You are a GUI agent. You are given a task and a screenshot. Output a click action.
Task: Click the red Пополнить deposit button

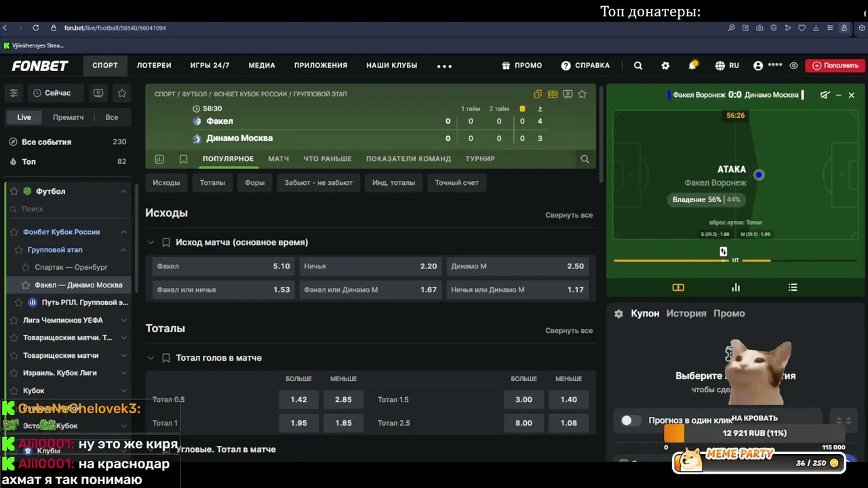point(835,66)
